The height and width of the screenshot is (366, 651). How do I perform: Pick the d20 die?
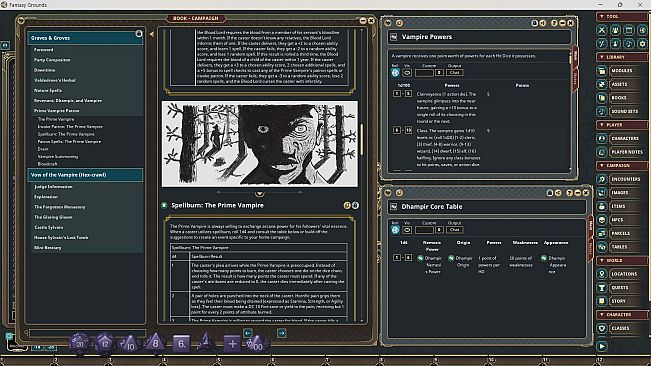[x=79, y=343]
